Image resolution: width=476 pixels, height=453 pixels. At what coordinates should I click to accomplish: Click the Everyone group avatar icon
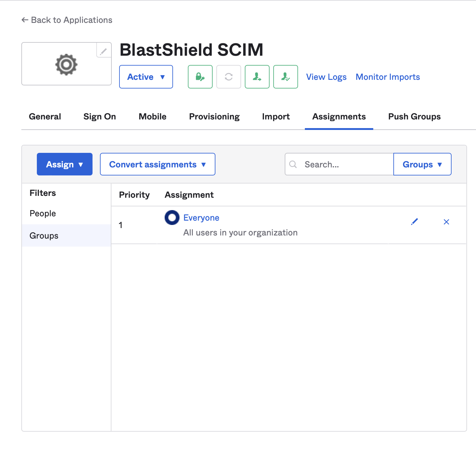coord(172,218)
